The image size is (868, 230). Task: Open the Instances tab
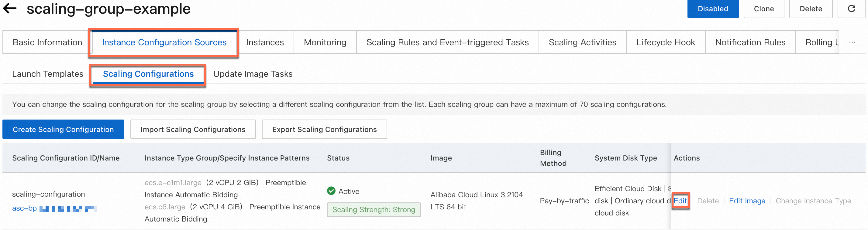click(265, 42)
